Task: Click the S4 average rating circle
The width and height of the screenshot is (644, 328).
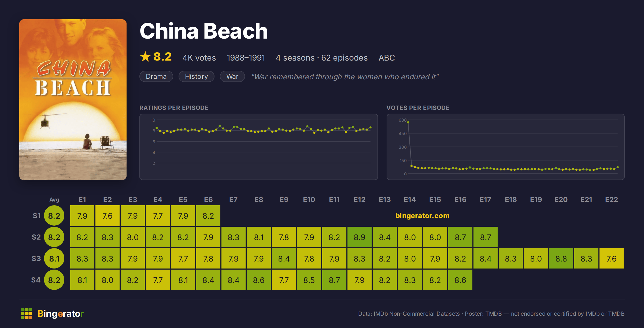Action: [54, 280]
